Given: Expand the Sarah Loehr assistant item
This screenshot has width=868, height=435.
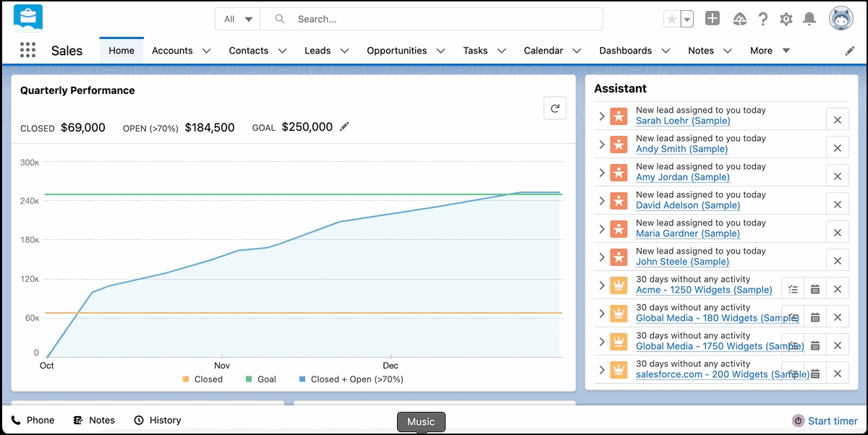Looking at the screenshot, I should pyautogui.click(x=602, y=116).
